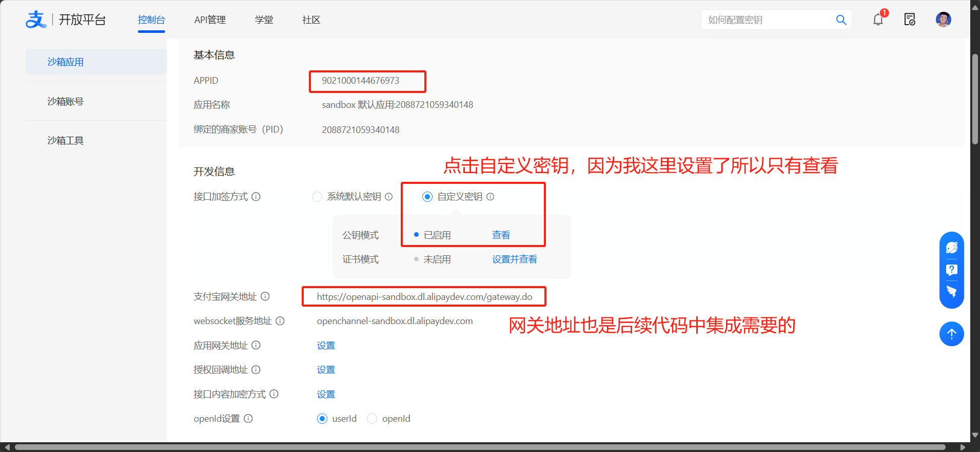This screenshot has height=452, width=980.
Task: Click 设置并查看 link for 证书模式
Action: click(x=515, y=259)
